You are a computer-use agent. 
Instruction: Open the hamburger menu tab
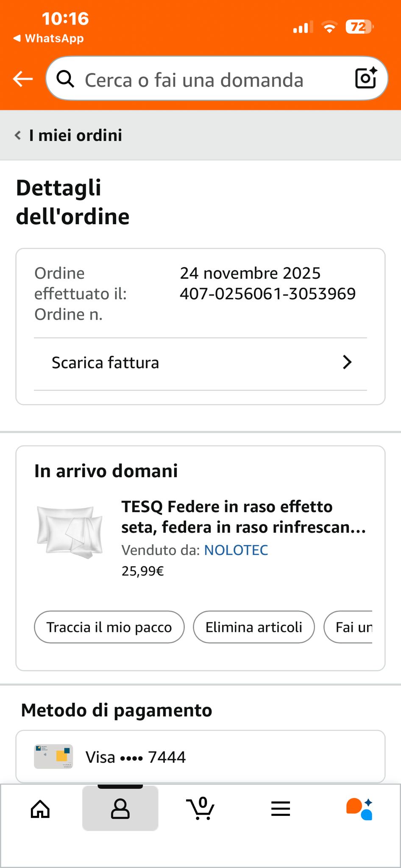(x=281, y=809)
